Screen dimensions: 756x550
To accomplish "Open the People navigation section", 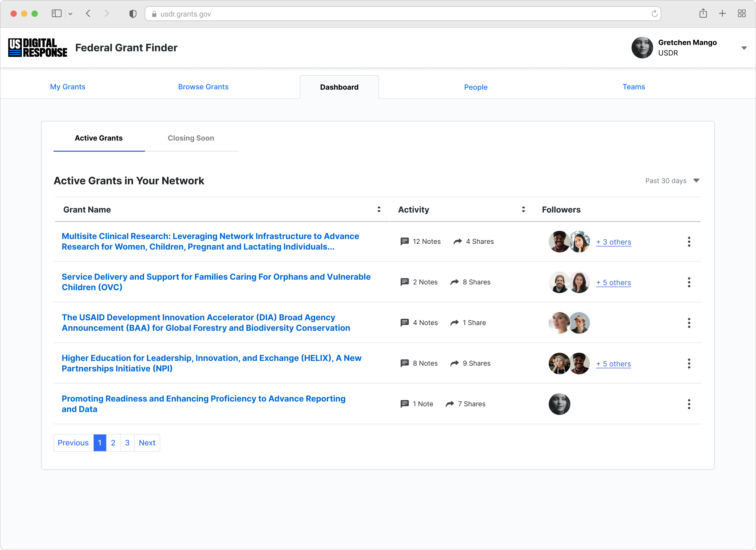I will [476, 87].
